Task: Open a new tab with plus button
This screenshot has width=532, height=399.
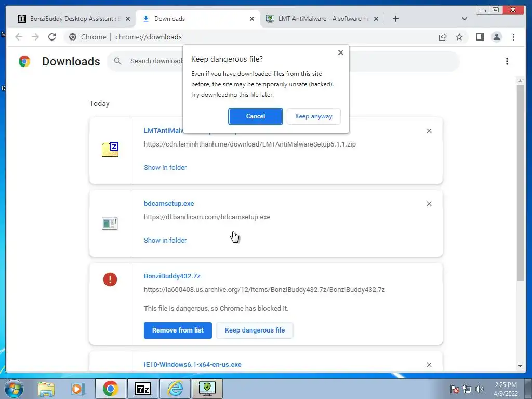Action: pos(395,19)
